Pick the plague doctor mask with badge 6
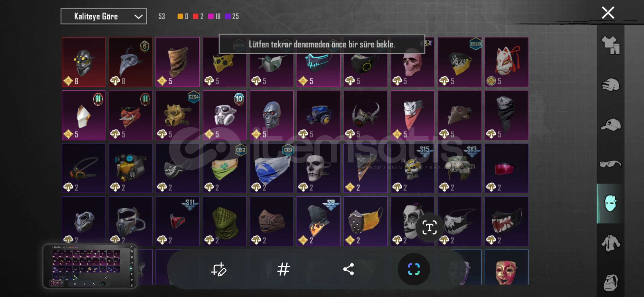Viewport: 644px width, 297px height. (130, 62)
